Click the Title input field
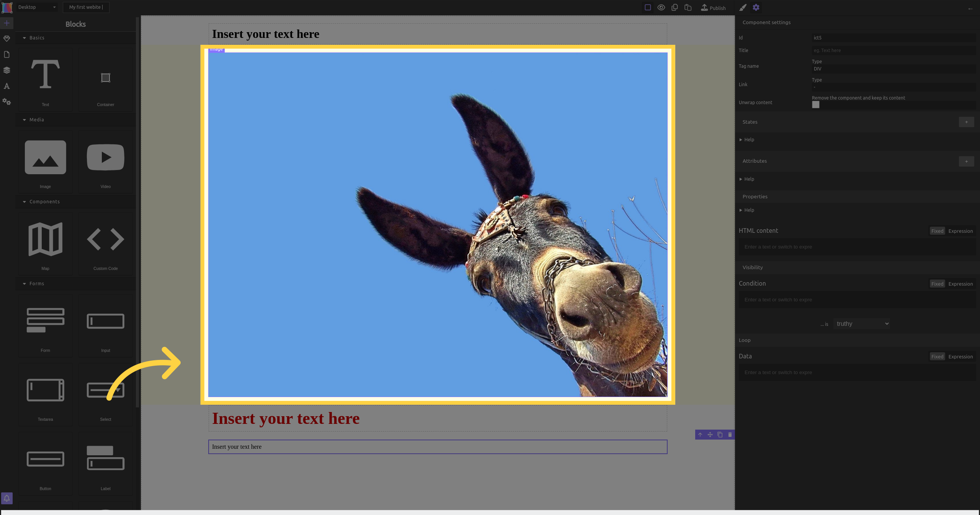This screenshot has width=980, height=515. [x=893, y=51]
